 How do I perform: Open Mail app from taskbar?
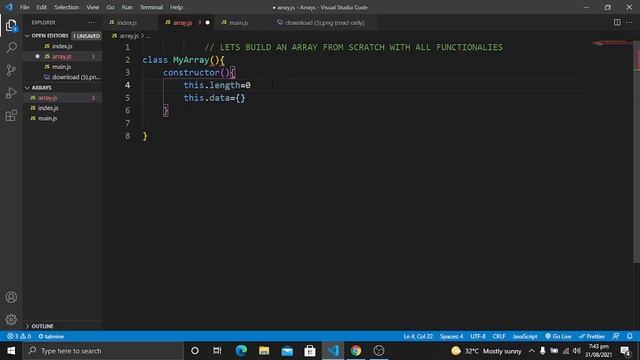click(287, 351)
